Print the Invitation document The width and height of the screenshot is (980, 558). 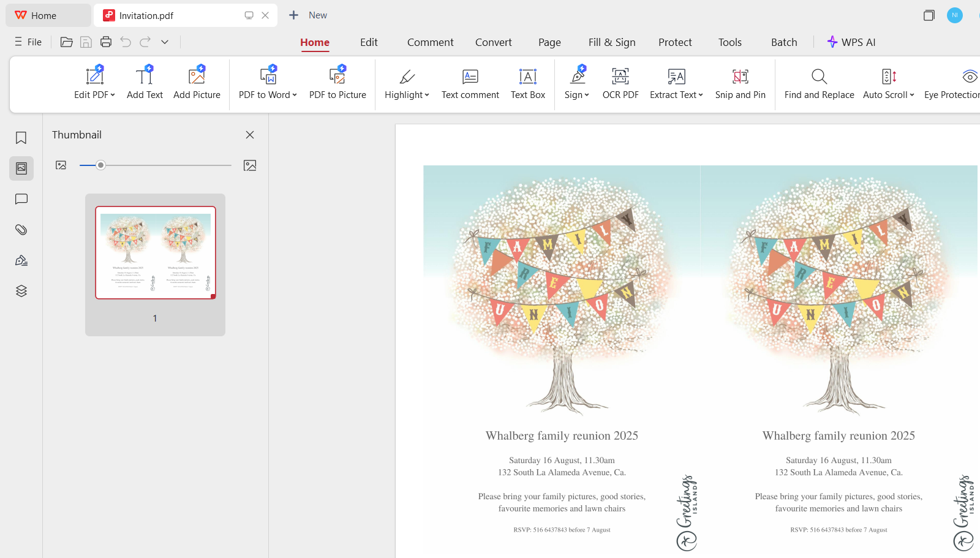[106, 42]
